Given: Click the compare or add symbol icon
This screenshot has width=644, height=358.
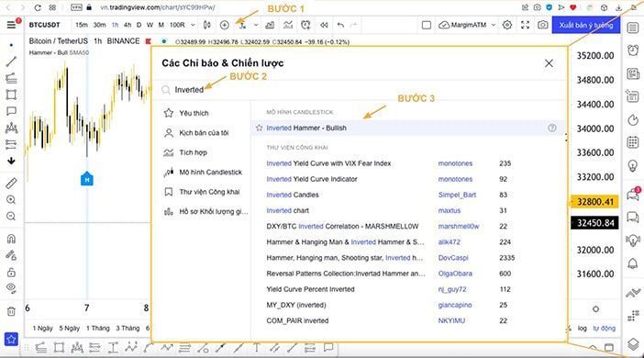Looking at the screenshot, I should coord(224,25).
